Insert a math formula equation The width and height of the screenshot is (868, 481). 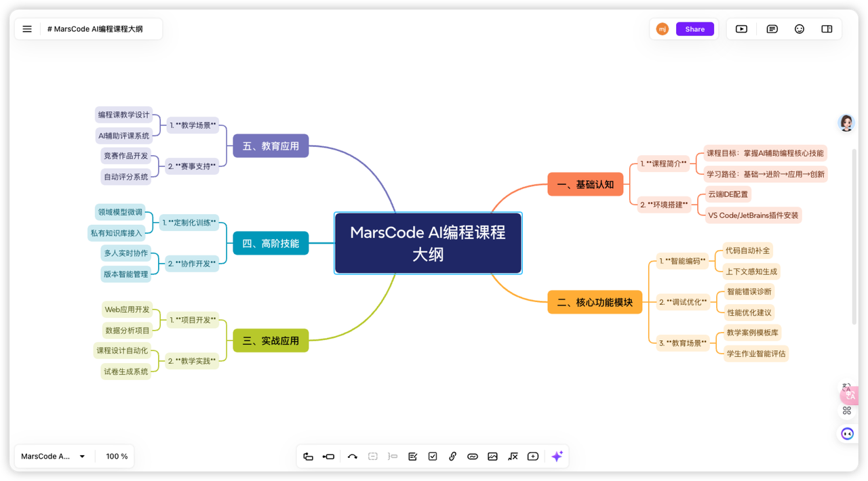(513, 457)
